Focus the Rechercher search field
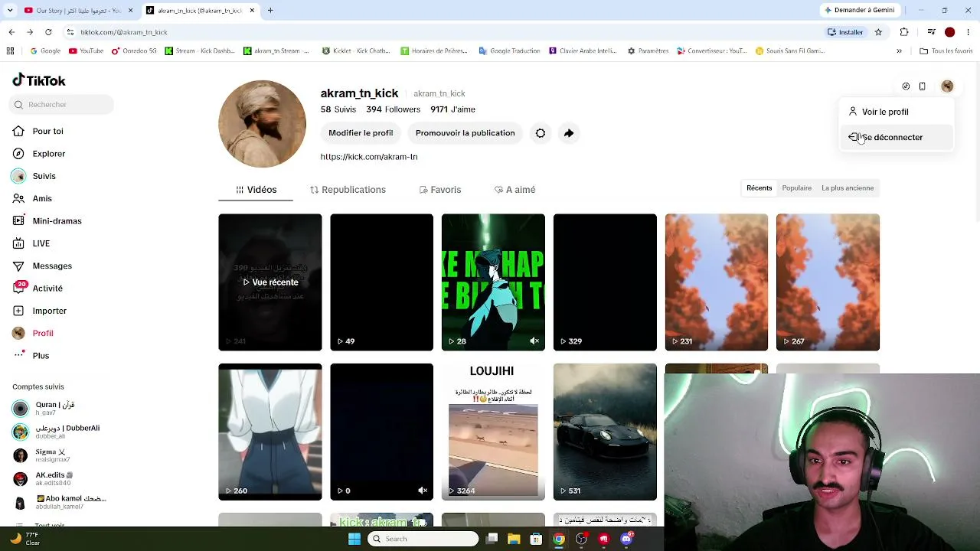Image resolution: width=980 pixels, height=551 pixels. point(63,104)
